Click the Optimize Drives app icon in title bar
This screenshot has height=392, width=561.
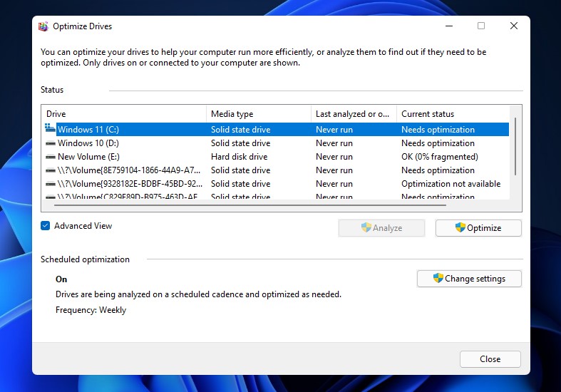pos(43,26)
